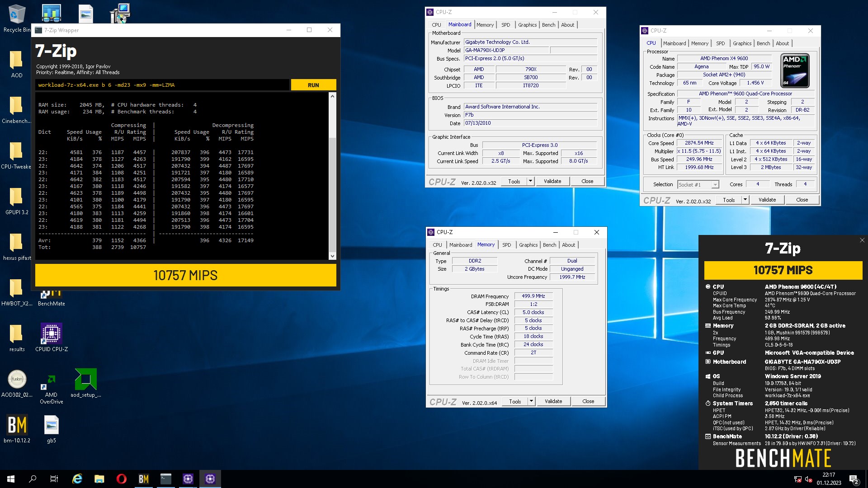Click Close in CPU tab CPU-Z window
This screenshot has width=868, height=488.
[802, 200]
